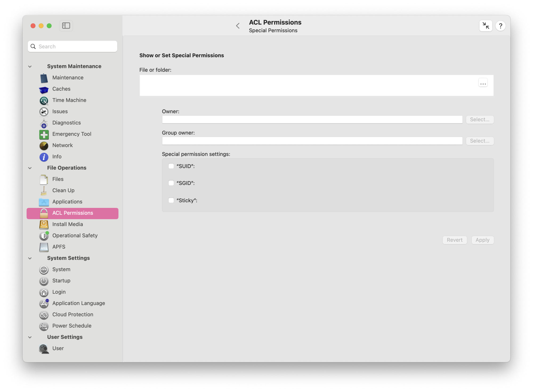
Task: Enable the "SUID" checkbox
Action: (x=171, y=166)
